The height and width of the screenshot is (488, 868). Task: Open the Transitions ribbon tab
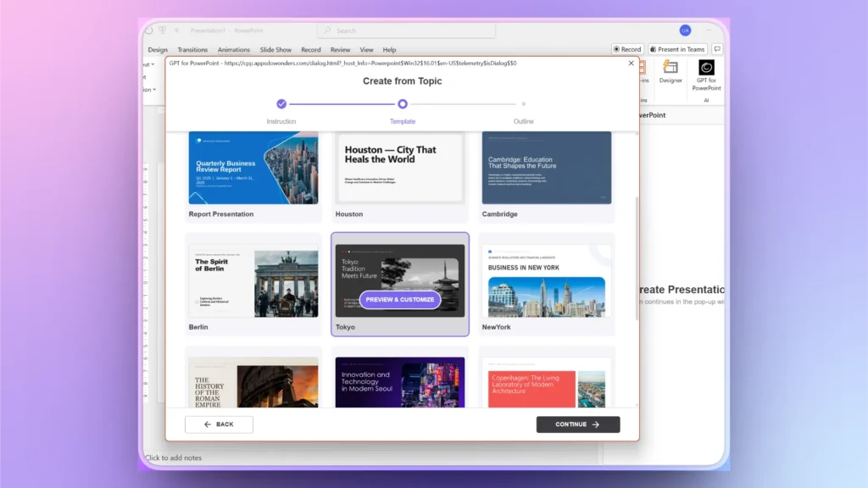(192, 50)
